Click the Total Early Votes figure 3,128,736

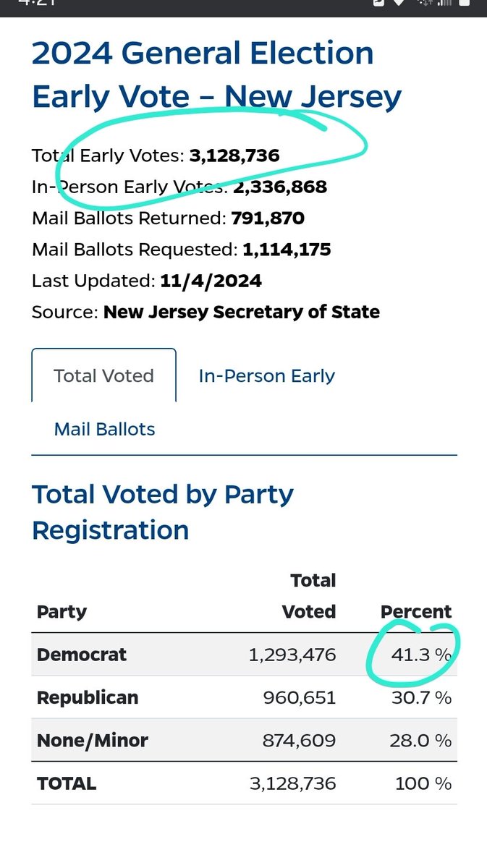tap(234, 155)
